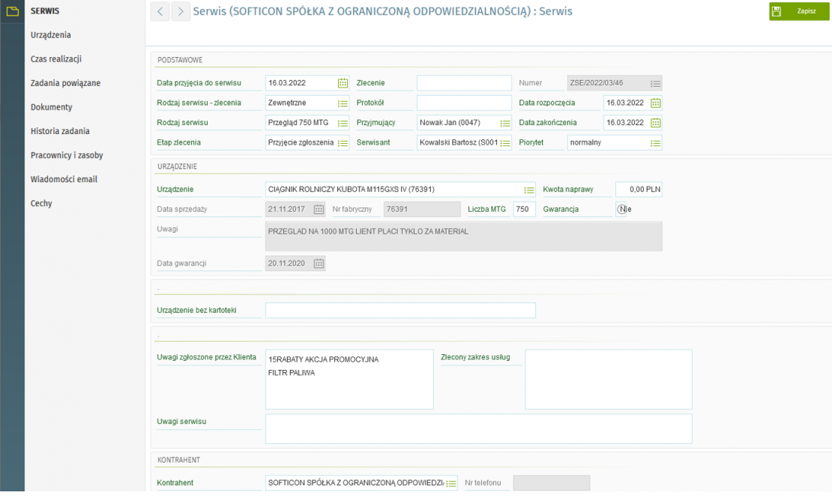Click the Kwota naprawy amount field
The width and height of the screenshot is (832, 504).
pyautogui.click(x=639, y=189)
